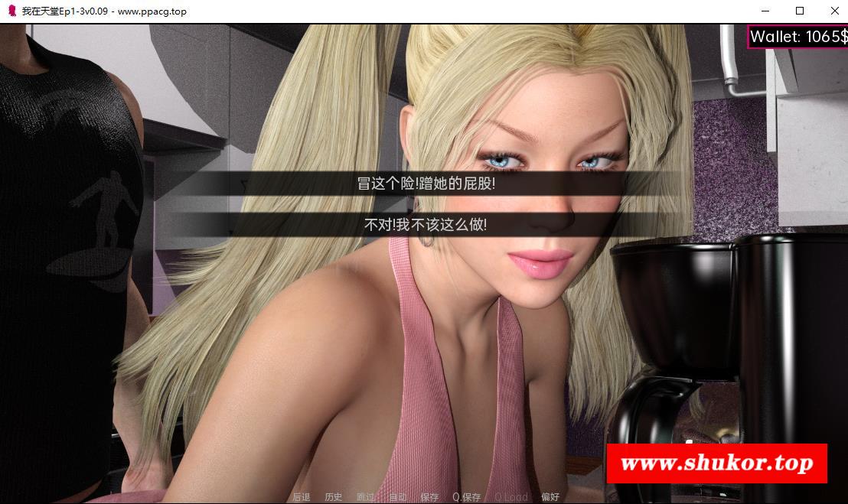
Task: Minimize the game window
Action: click(x=765, y=11)
